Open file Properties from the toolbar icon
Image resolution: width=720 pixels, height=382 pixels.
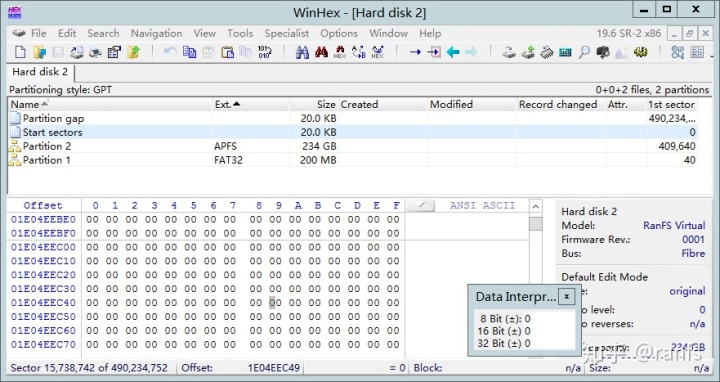click(x=114, y=52)
